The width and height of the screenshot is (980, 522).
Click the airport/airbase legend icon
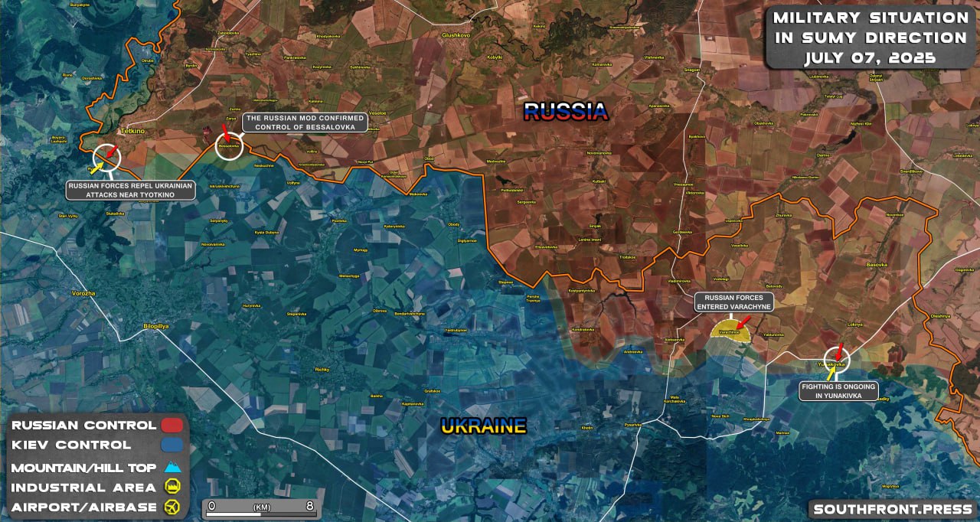point(171,507)
